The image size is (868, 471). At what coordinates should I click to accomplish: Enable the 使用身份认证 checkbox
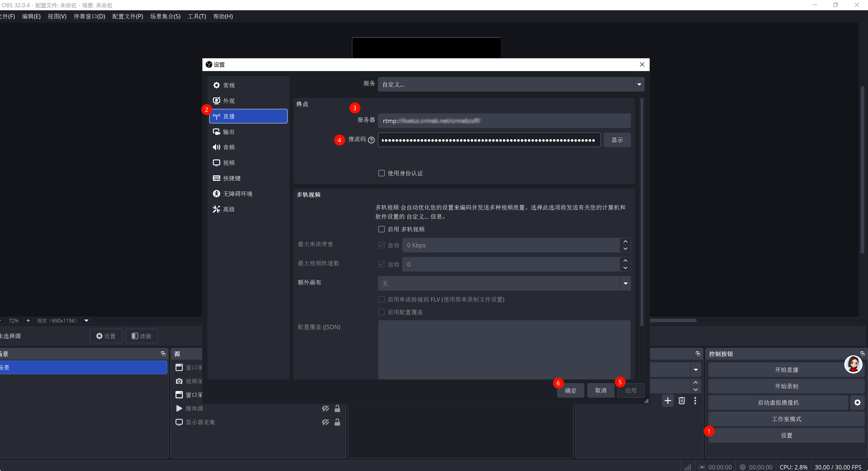coord(381,173)
